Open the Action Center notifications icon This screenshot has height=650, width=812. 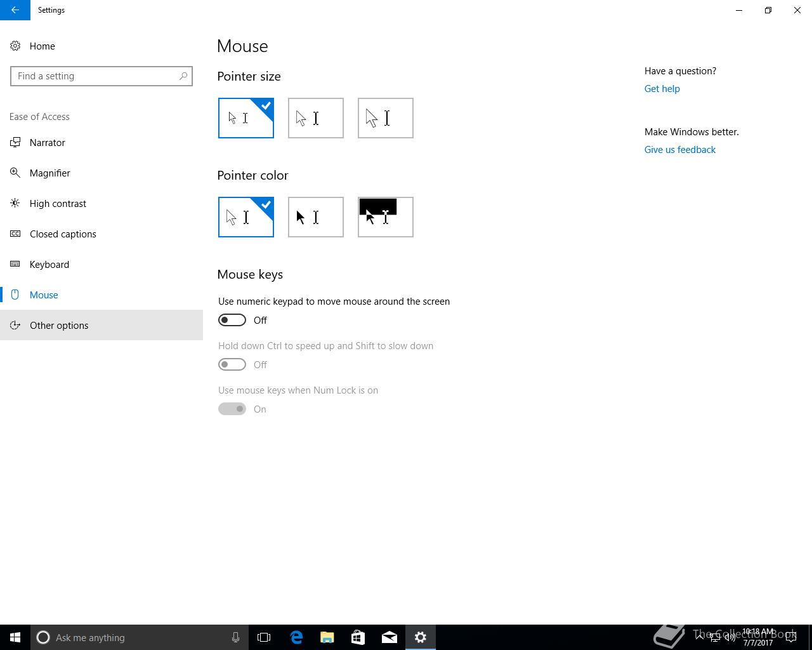tap(791, 637)
